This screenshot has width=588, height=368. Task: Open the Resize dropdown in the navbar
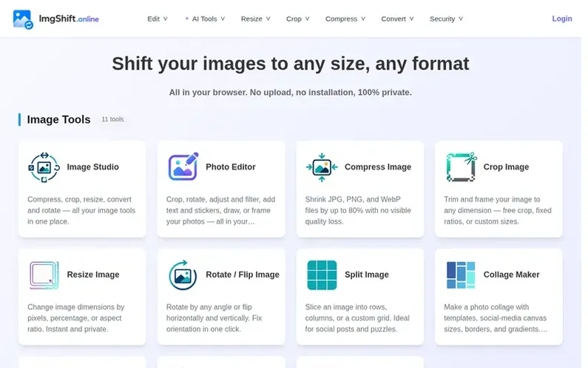[x=256, y=19]
